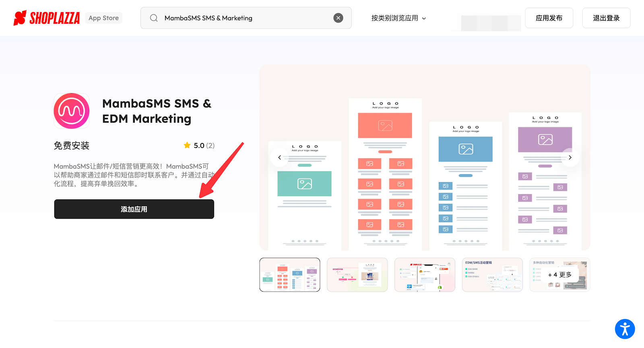Select the EDM/SMS活动营销 thumbnail
The image size is (644, 348).
[492, 275]
